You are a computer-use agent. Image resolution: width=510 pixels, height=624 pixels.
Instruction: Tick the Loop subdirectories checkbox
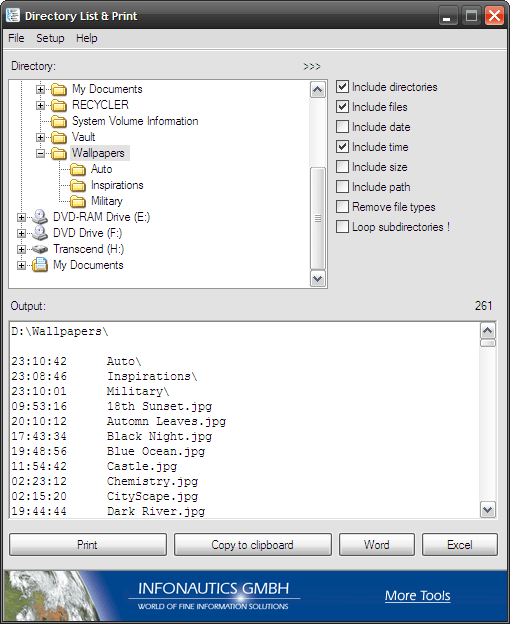pos(342,226)
